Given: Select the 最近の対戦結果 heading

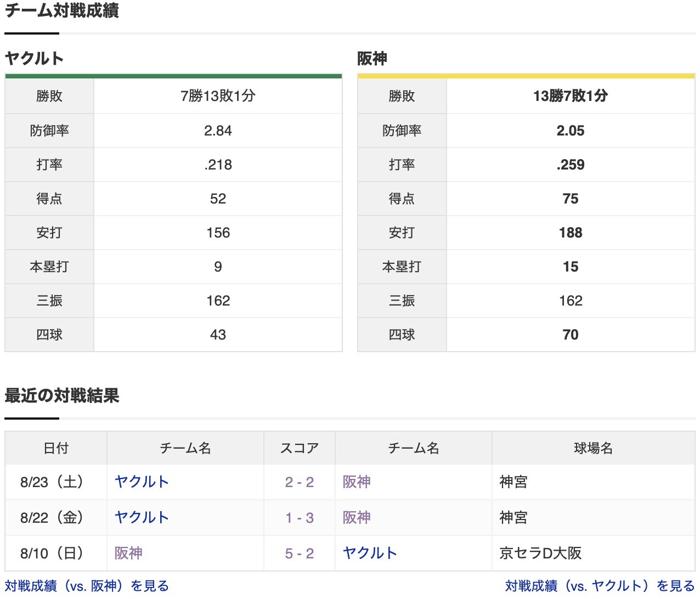Looking at the screenshot, I should tap(62, 395).
